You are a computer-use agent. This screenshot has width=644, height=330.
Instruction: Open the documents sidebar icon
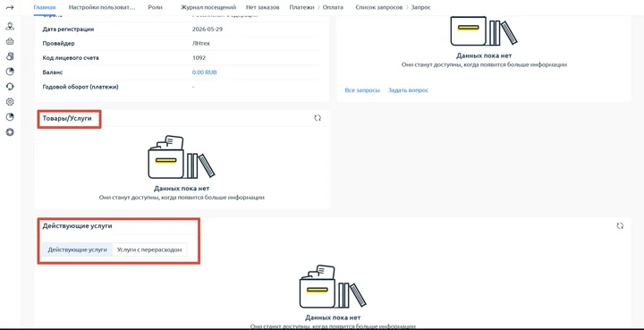[x=10, y=56]
